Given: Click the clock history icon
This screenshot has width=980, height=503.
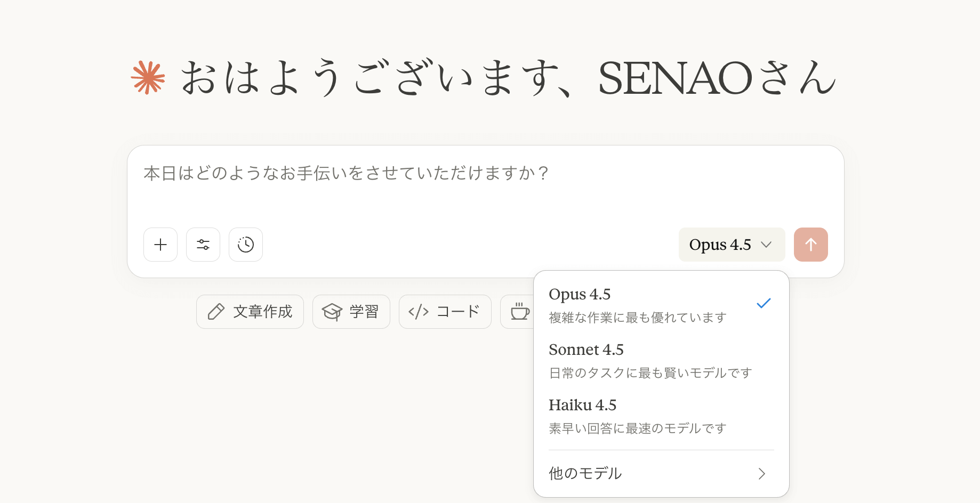Looking at the screenshot, I should tap(246, 245).
